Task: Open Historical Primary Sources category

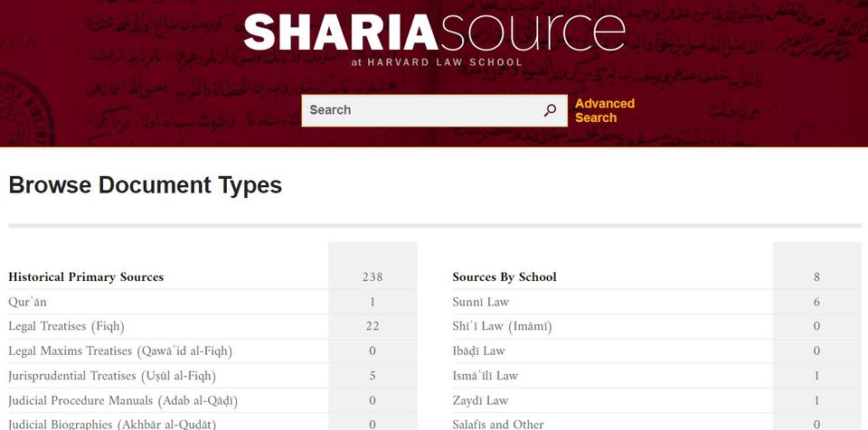Action: click(86, 276)
